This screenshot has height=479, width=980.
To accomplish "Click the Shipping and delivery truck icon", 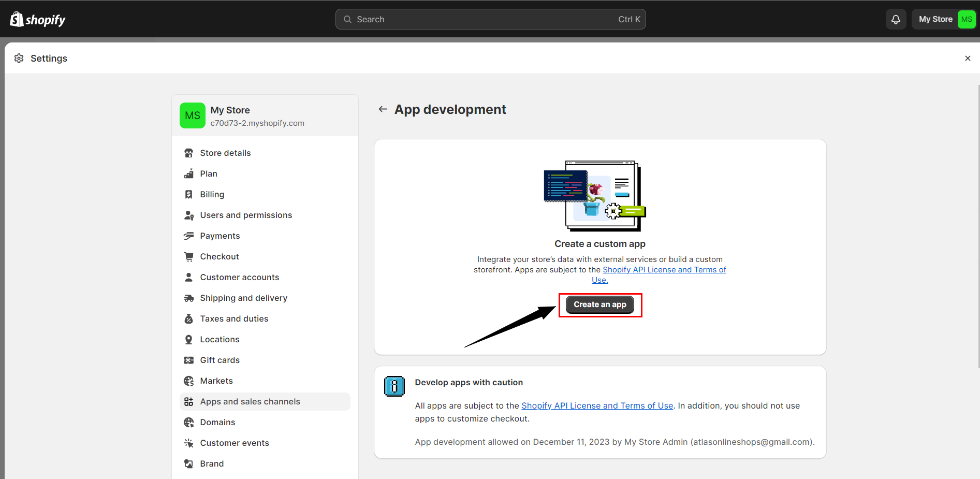I will pyautogui.click(x=189, y=298).
